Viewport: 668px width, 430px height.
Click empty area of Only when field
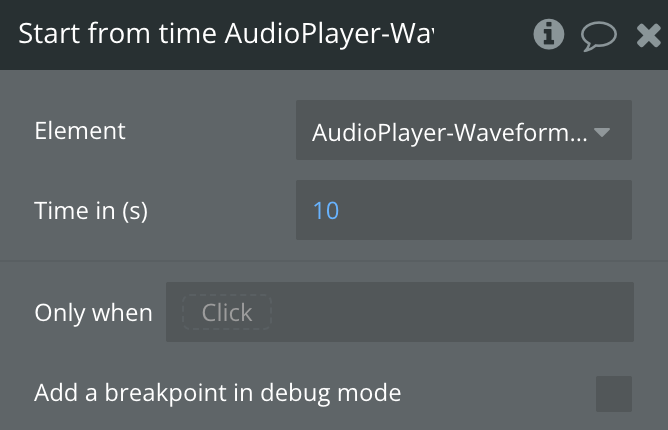click(x=450, y=312)
